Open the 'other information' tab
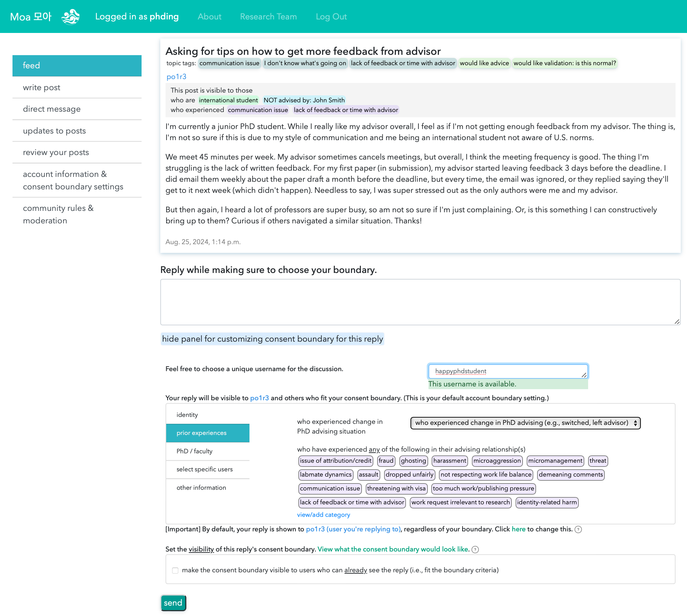687x616 pixels. (x=208, y=488)
